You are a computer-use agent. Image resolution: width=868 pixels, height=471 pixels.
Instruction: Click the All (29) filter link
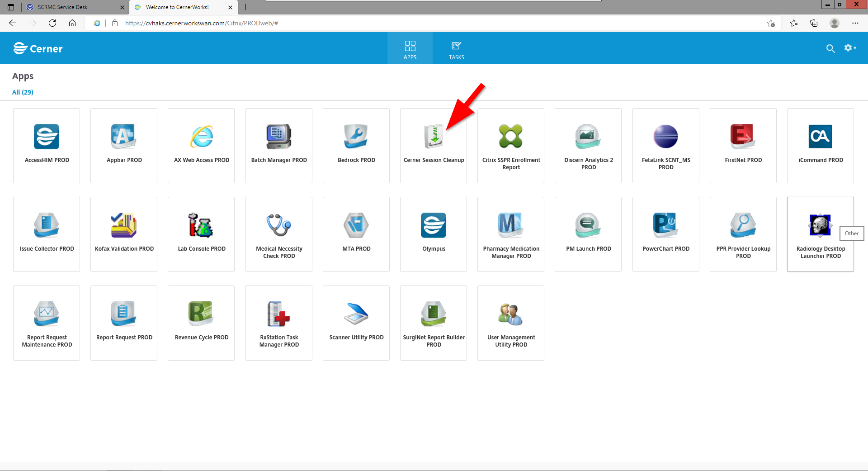point(23,92)
